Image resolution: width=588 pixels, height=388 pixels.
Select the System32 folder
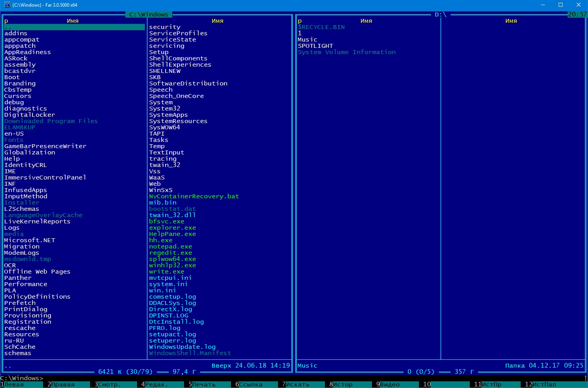point(165,109)
